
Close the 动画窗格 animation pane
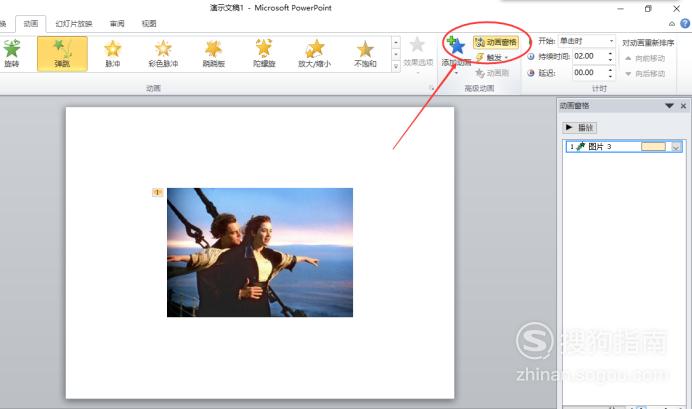[683, 106]
